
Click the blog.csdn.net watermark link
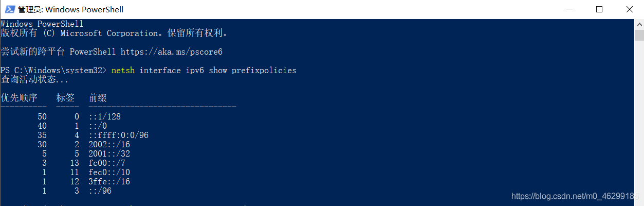[576, 196]
